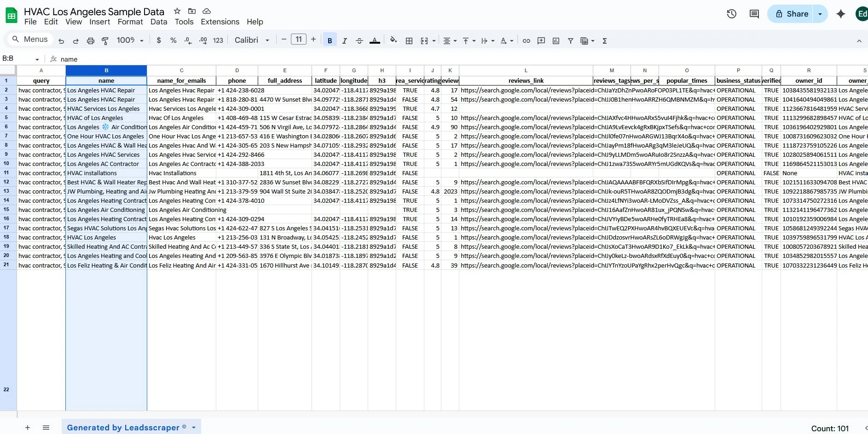The image size is (868, 434).
Task: Open all comments panel
Action: point(754,14)
